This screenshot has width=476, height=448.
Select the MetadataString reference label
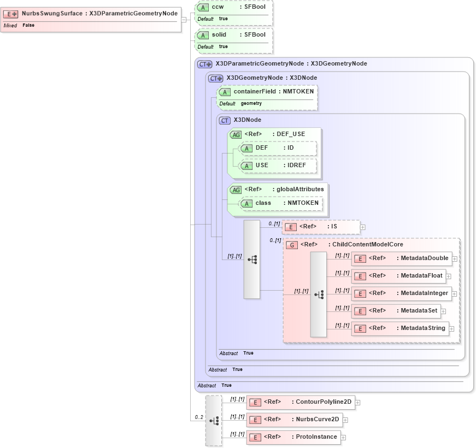(407, 328)
